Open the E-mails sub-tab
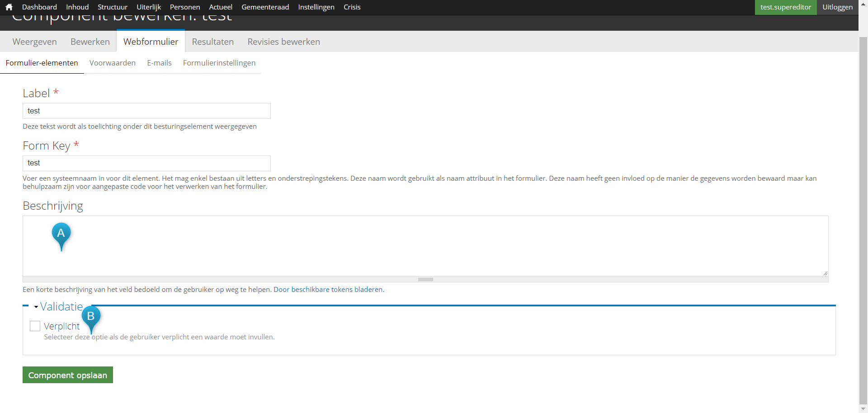This screenshot has height=413, width=868. 159,63
